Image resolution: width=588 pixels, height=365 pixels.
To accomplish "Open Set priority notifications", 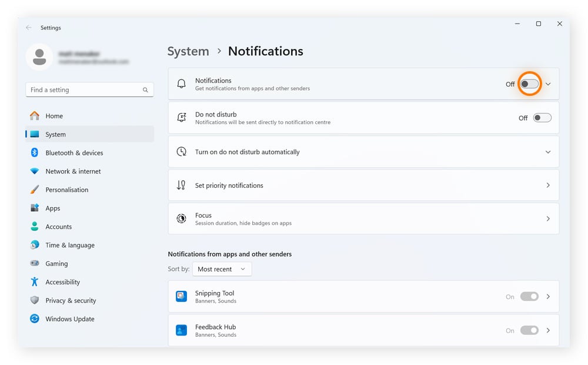I will pos(363,185).
